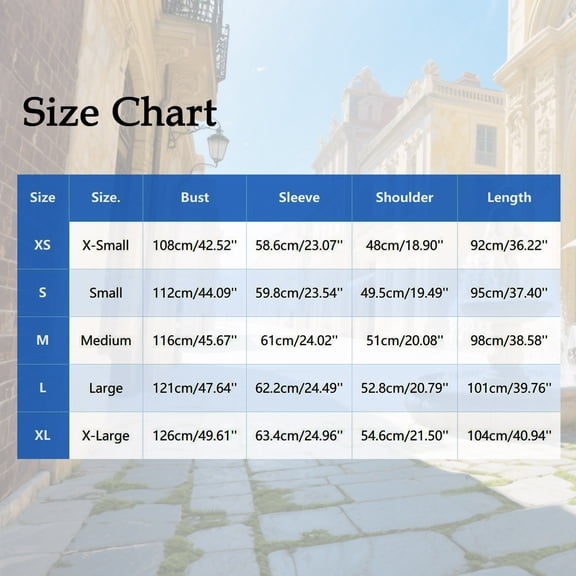576x576 pixels.
Task: Click shoulder value 51cm/20.08''
Action: point(404,341)
